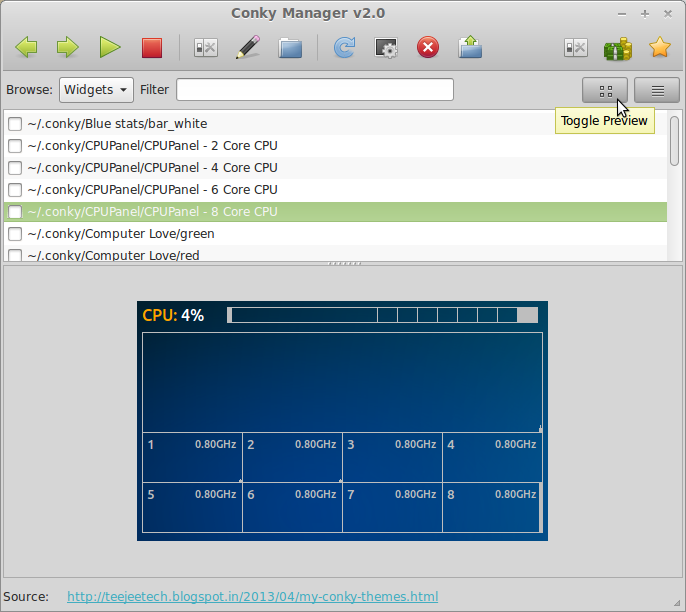
Task: Check CPUPanel - 8 Core CPU box
Action: tap(15, 212)
